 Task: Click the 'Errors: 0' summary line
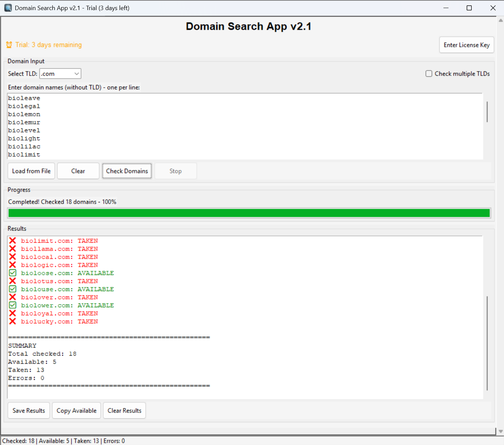tap(26, 378)
